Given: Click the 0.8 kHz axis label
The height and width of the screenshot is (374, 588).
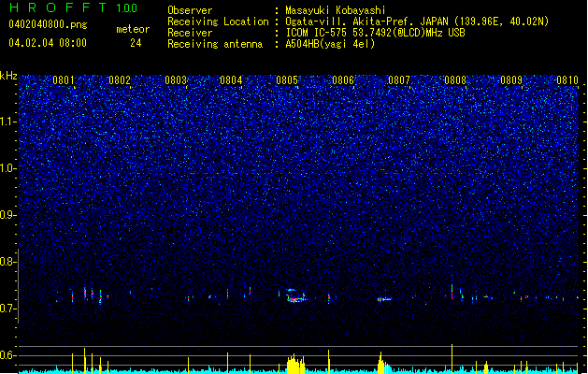Looking at the screenshot, I should point(8,262).
